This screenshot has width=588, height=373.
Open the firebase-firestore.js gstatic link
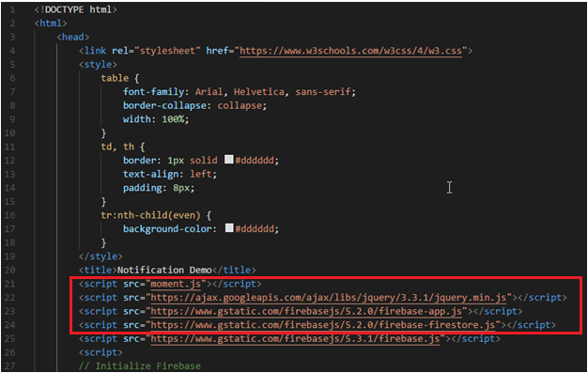pos(323,325)
